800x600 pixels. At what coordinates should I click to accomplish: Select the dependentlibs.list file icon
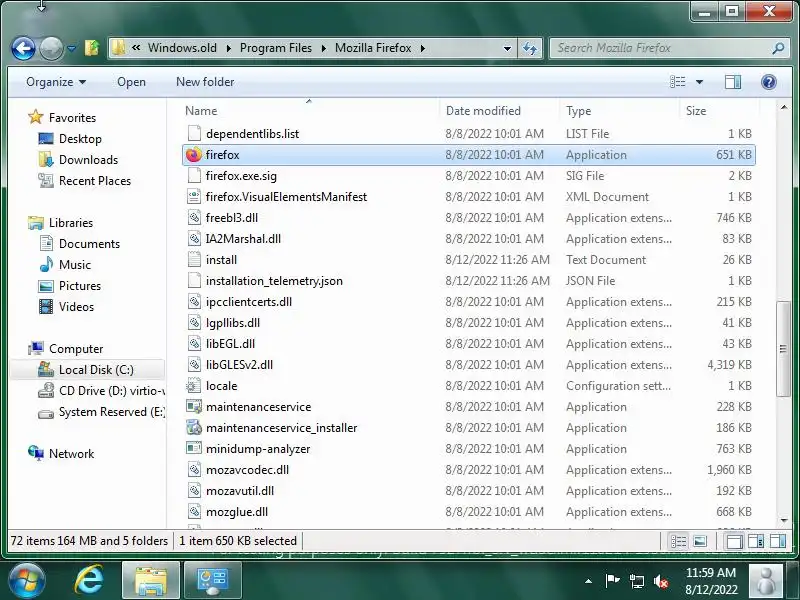click(194, 134)
